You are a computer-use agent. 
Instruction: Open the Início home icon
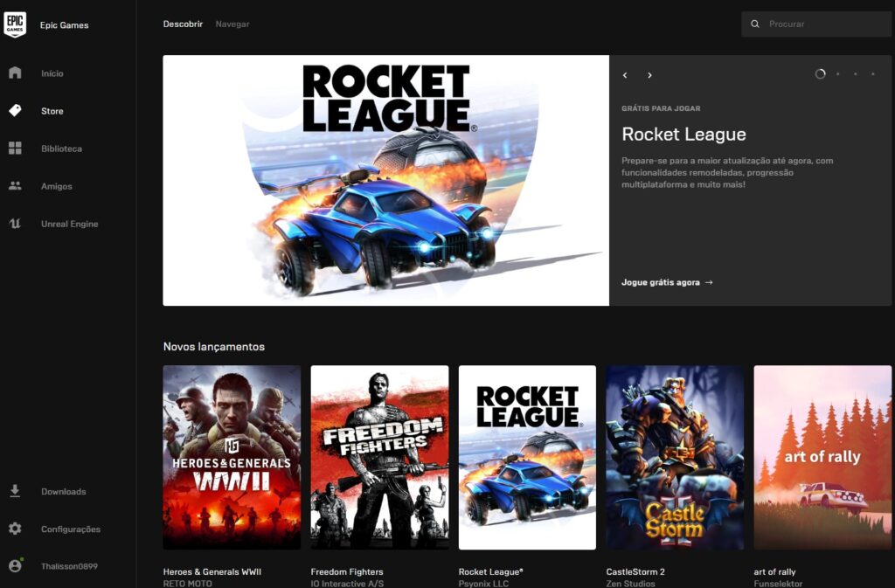point(15,73)
